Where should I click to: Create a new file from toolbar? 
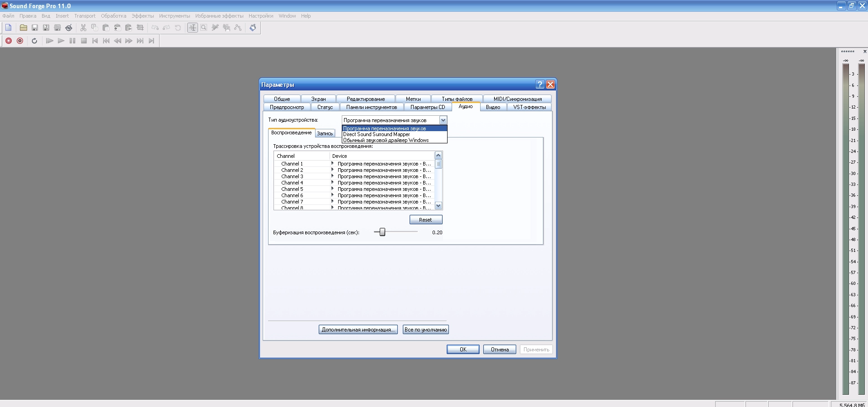(9, 28)
